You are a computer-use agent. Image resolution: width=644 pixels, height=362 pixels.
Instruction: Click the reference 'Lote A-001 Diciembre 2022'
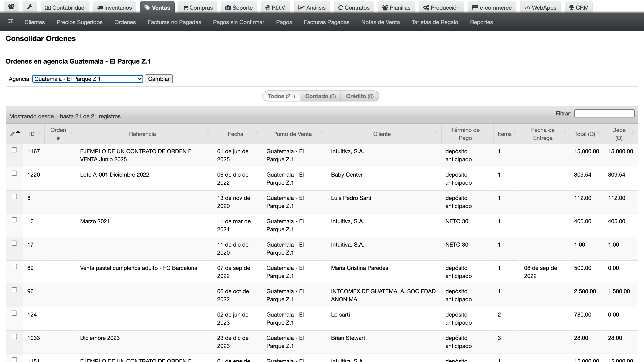(x=115, y=175)
